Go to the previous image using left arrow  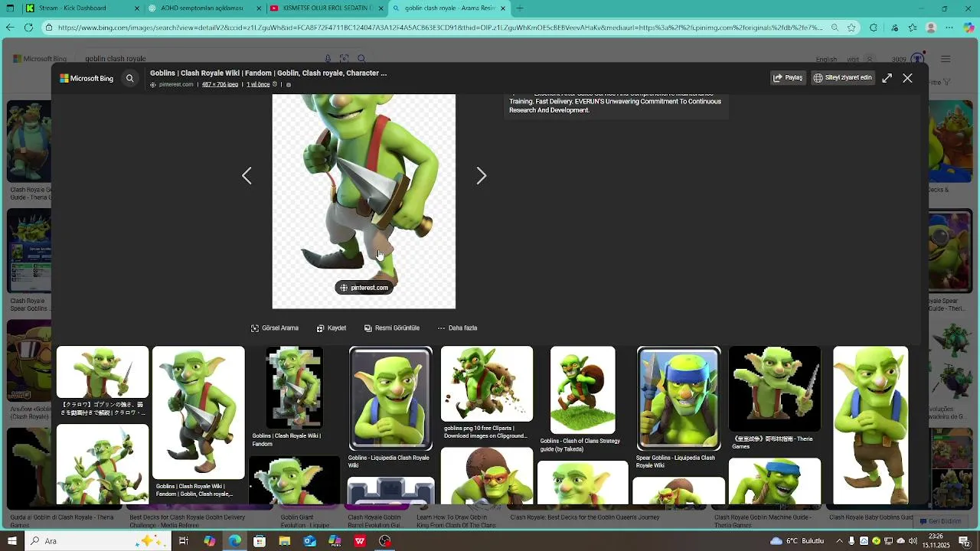247,176
